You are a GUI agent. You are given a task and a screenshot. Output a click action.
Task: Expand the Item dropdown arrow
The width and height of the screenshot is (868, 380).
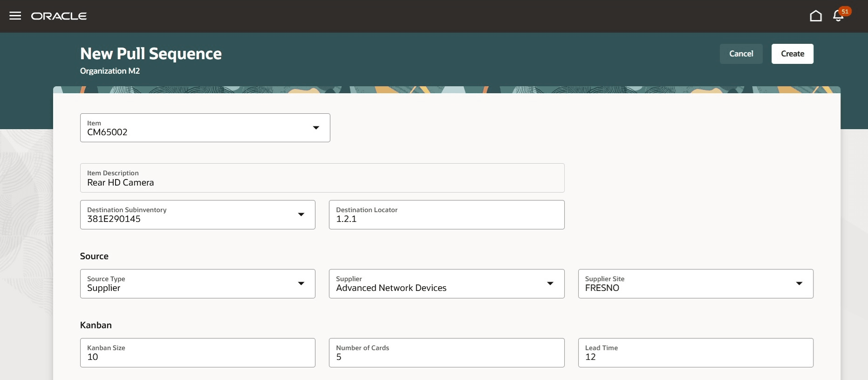coord(316,128)
